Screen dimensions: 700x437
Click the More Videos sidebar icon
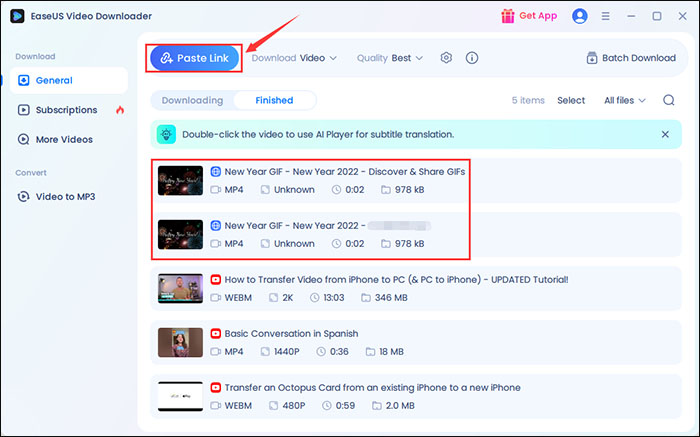[23, 139]
